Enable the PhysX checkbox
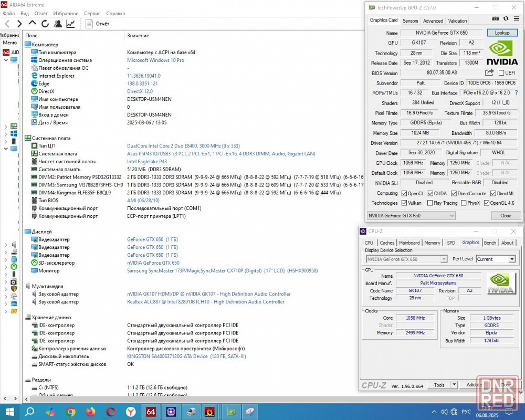 (x=464, y=203)
